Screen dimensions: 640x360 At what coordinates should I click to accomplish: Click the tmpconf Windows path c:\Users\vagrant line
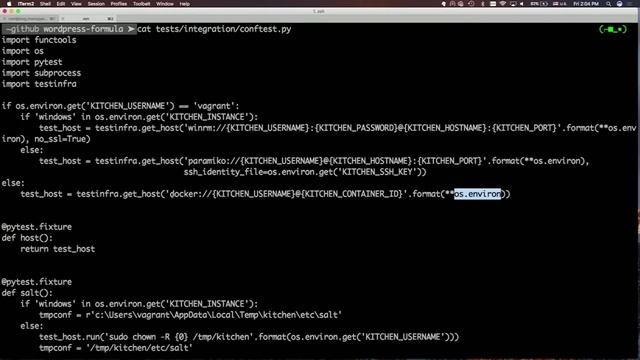pyautogui.click(x=191, y=315)
